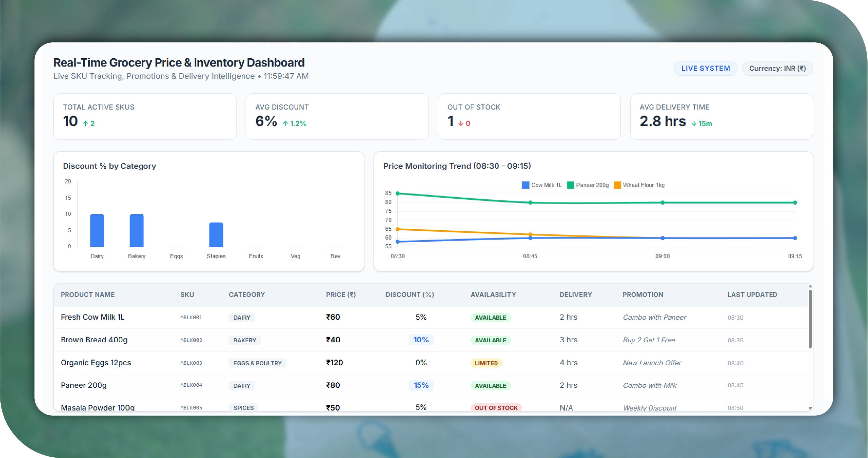Image resolution: width=868 pixels, height=458 pixels.
Task: Click the table scrollbar down arrow
Action: coord(810,408)
